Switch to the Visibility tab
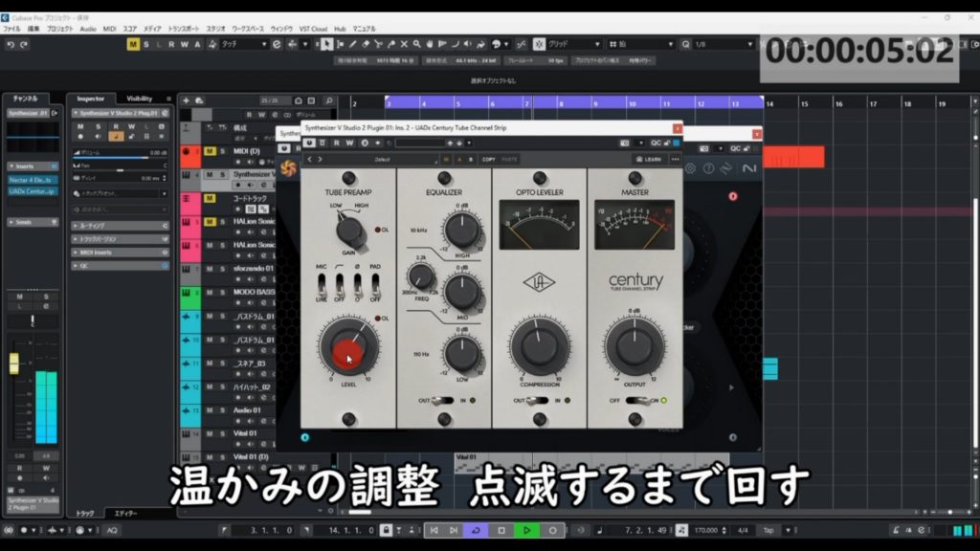This screenshot has width=980, height=551. [140, 99]
